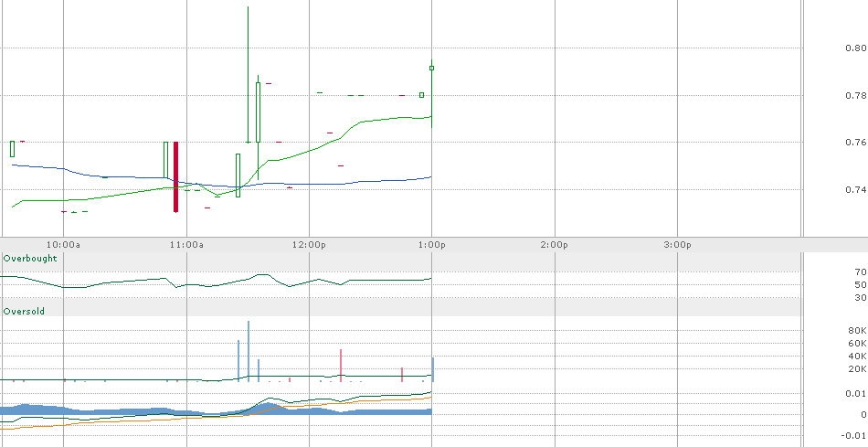Click the -0.01 MACD axis label
This screenshot has height=447, width=868.
point(854,436)
